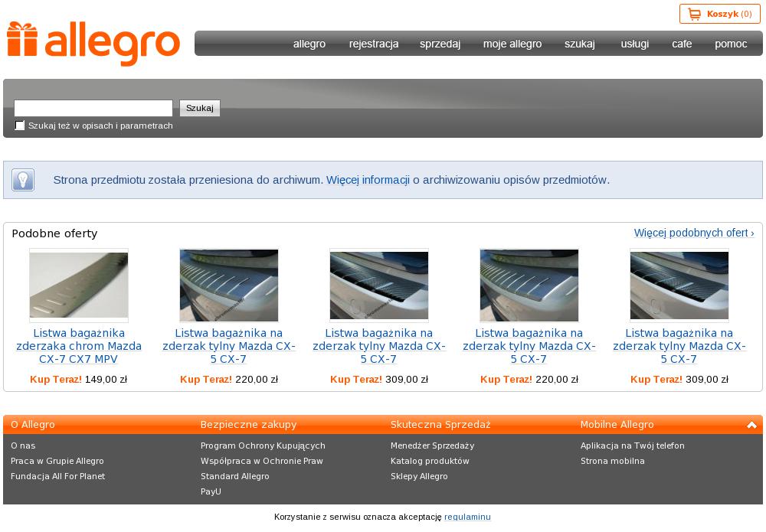766x532 pixels.
Task: Click the Allegro logo
Action: 93,43
